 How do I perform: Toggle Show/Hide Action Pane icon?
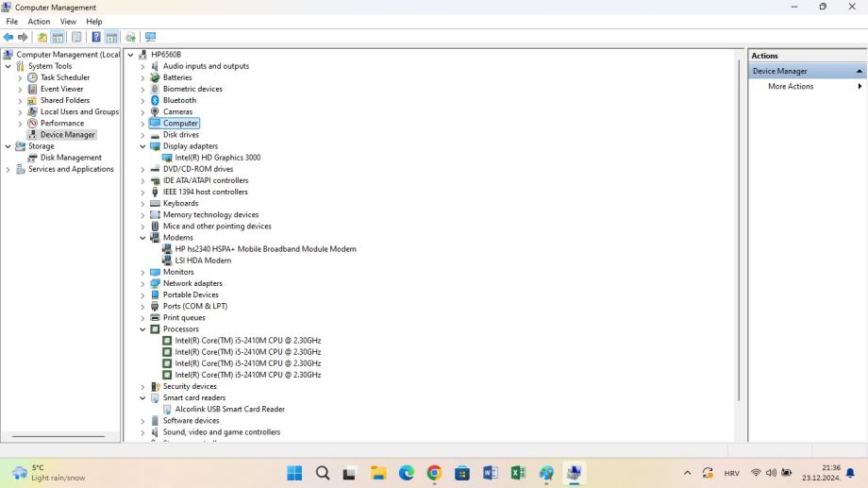(111, 37)
